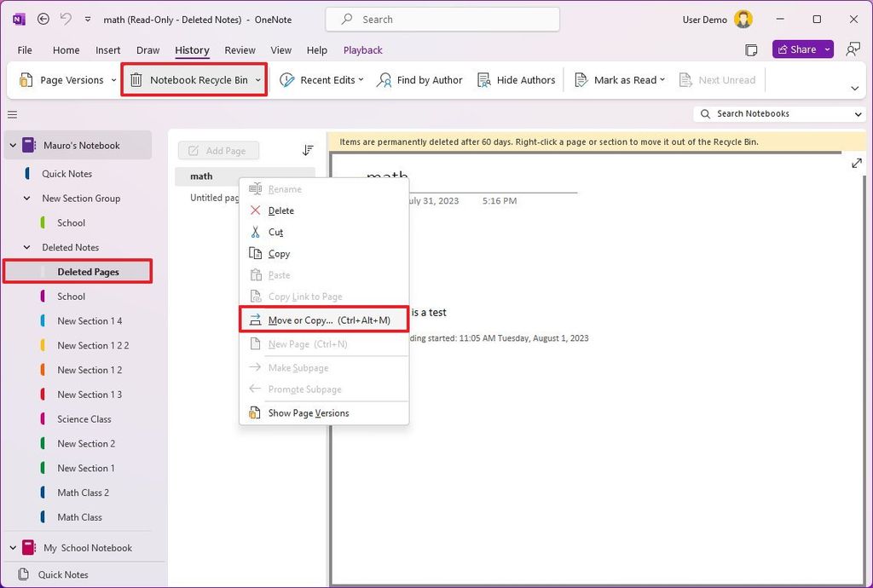Image resolution: width=873 pixels, height=588 pixels.
Task: Collapse the Deleted Notes section group
Action: [26, 247]
